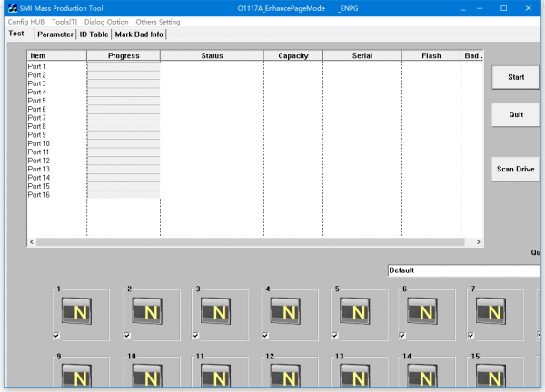Expand the Others Setting menu
The image size is (545, 392).
pyautogui.click(x=158, y=21)
